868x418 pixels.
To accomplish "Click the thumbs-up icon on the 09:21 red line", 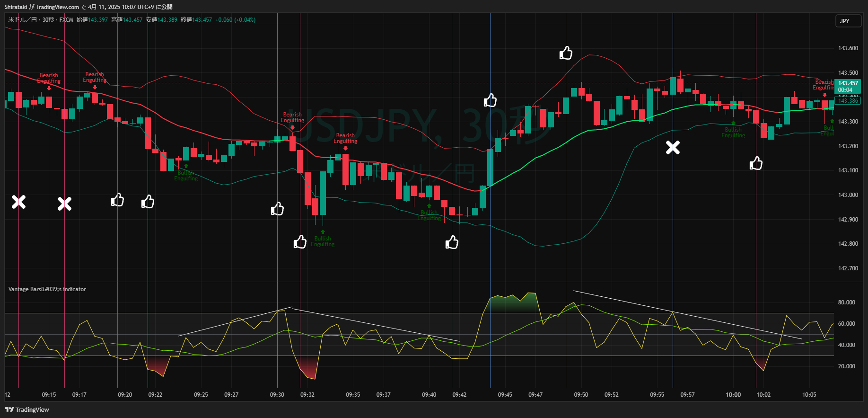I will point(148,202).
